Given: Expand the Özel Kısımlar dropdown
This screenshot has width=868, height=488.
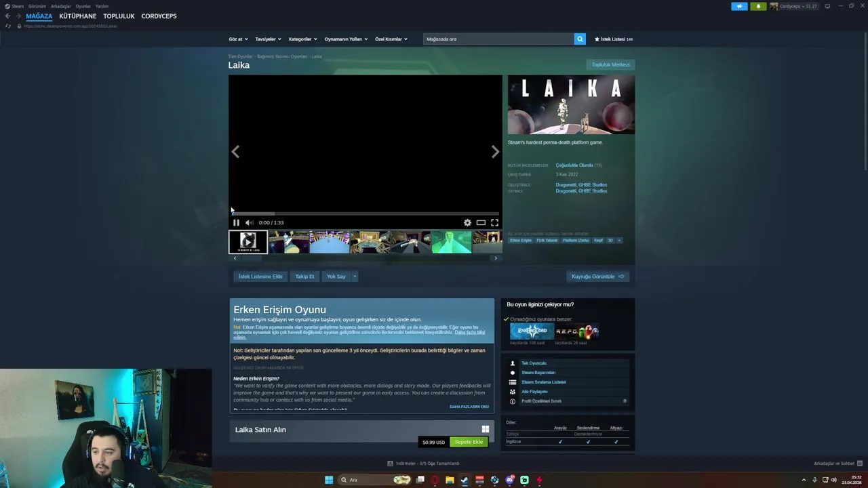Looking at the screenshot, I should click(x=391, y=39).
